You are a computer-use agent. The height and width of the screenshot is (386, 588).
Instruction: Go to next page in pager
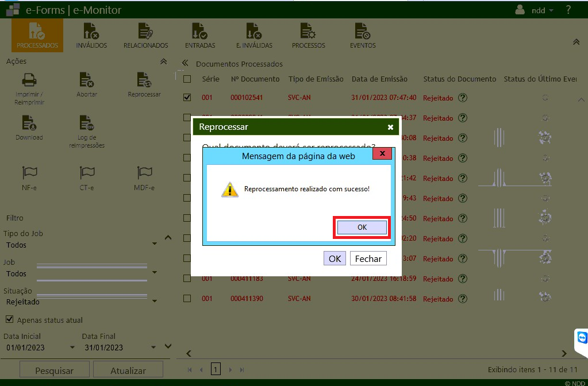[x=230, y=370]
